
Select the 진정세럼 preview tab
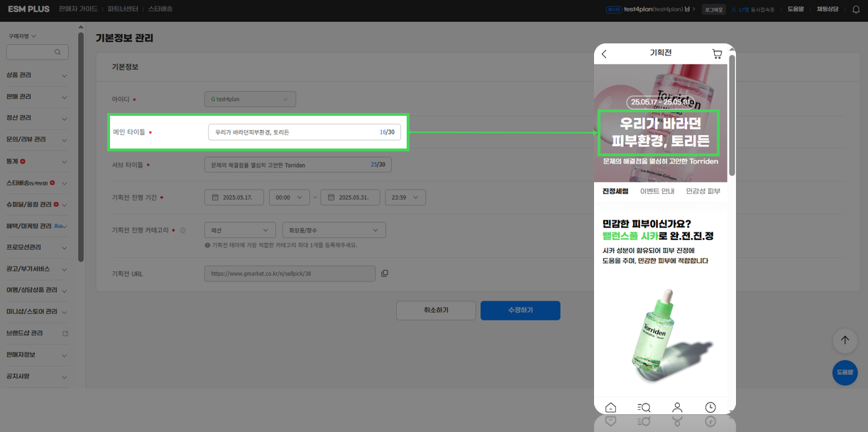coord(615,191)
